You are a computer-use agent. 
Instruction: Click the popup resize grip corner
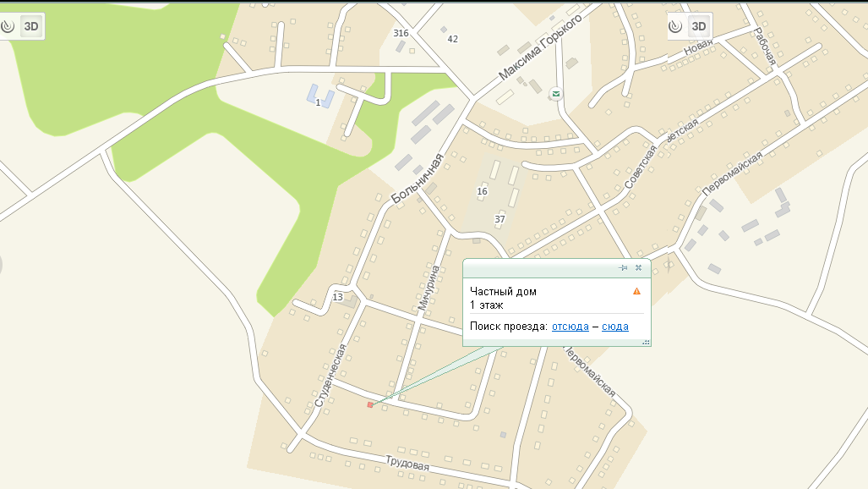pyautogui.click(x=646, y=342)
